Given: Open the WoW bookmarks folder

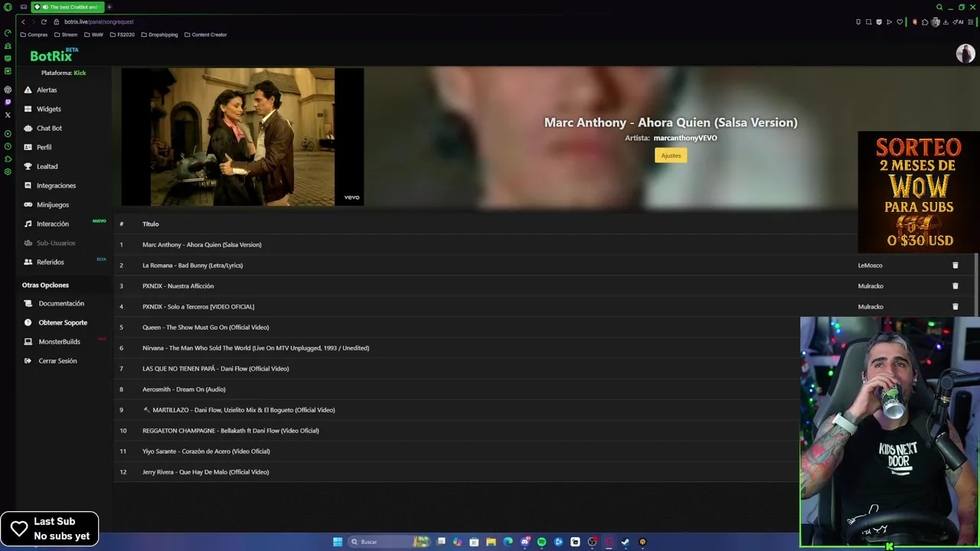Looking at the screenshot, I should point(93,34).
